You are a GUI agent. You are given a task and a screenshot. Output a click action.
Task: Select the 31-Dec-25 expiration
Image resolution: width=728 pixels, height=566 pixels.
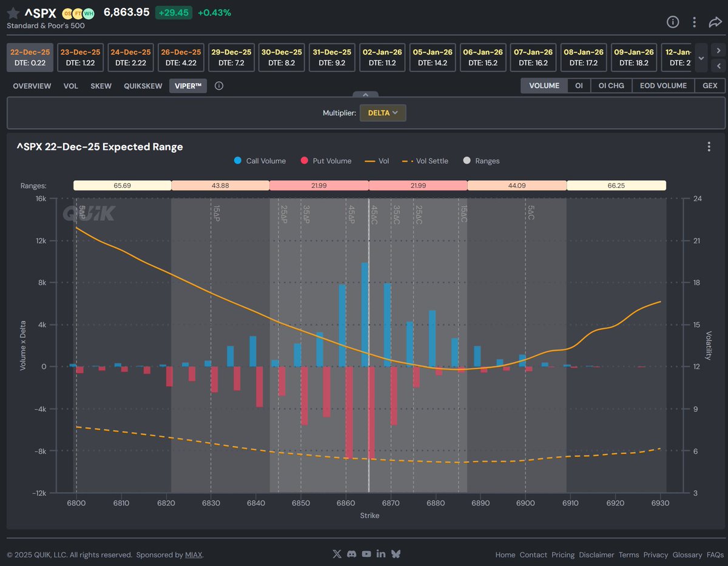(332, 58)
